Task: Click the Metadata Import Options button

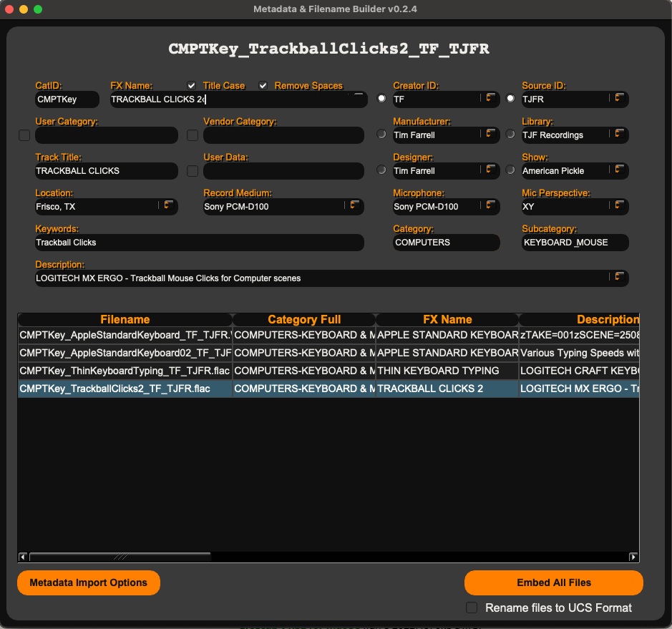Action: (x=88, y=582)
